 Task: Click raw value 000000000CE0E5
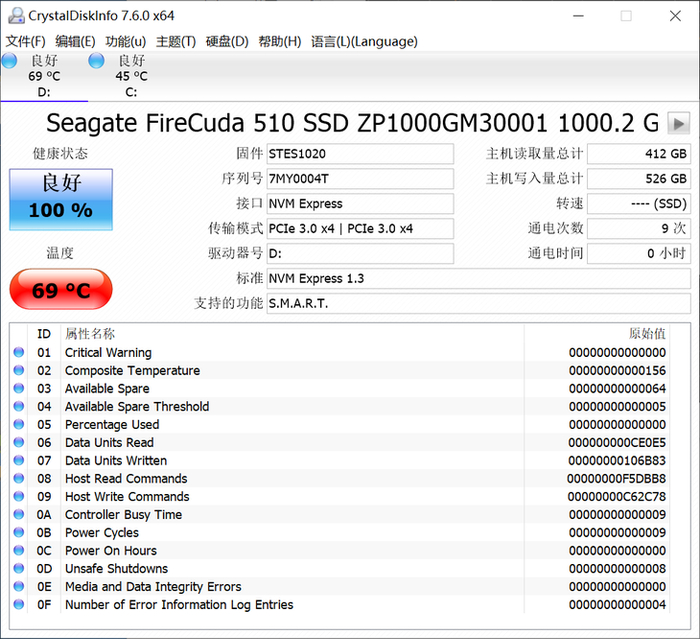tap(617, 443)
